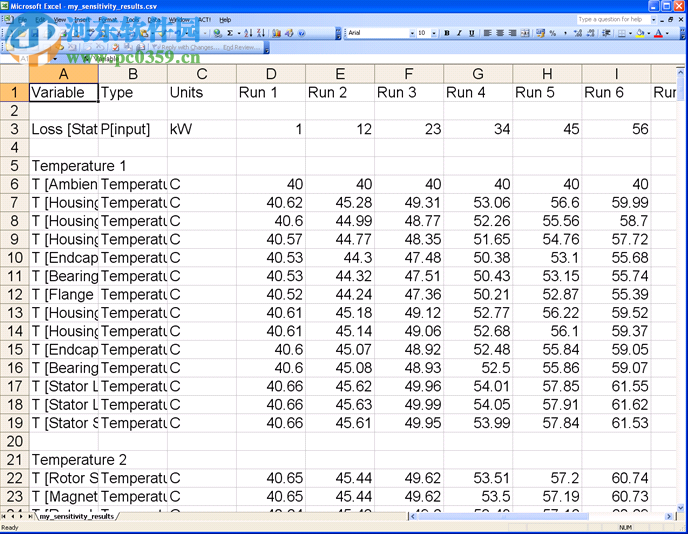This screenshot has height=534, width=688.
Task: Click Merge and Center icon
Action: coord(525,33)
